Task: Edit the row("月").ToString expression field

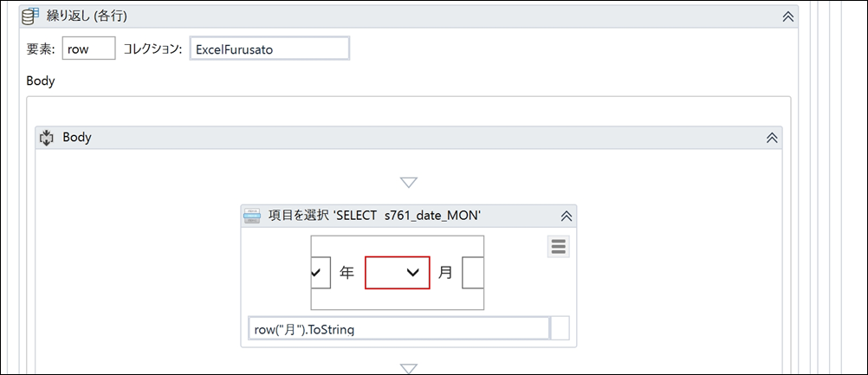Action: pos(398,328)
